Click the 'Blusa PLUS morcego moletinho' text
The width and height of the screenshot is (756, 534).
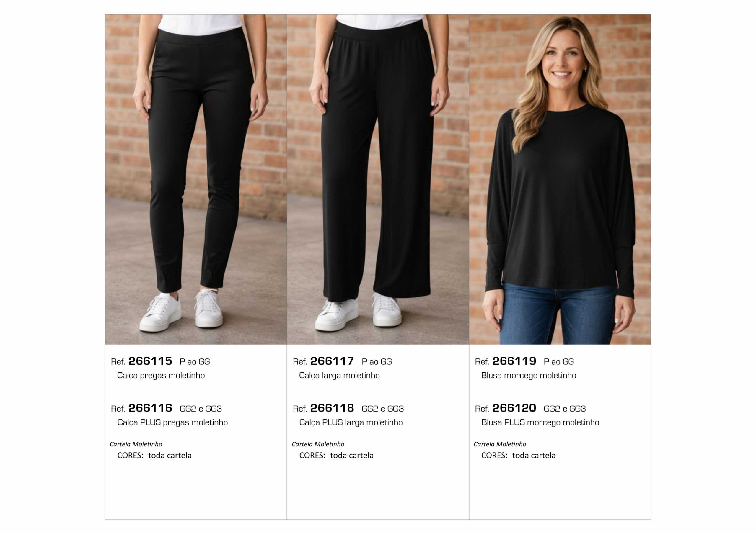coord(540,422)
